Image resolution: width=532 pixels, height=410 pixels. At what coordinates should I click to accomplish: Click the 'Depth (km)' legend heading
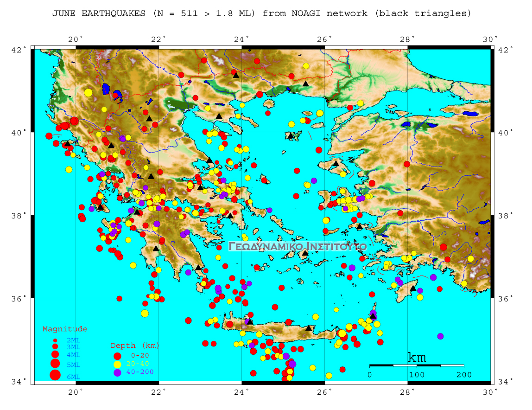[135, 346]
